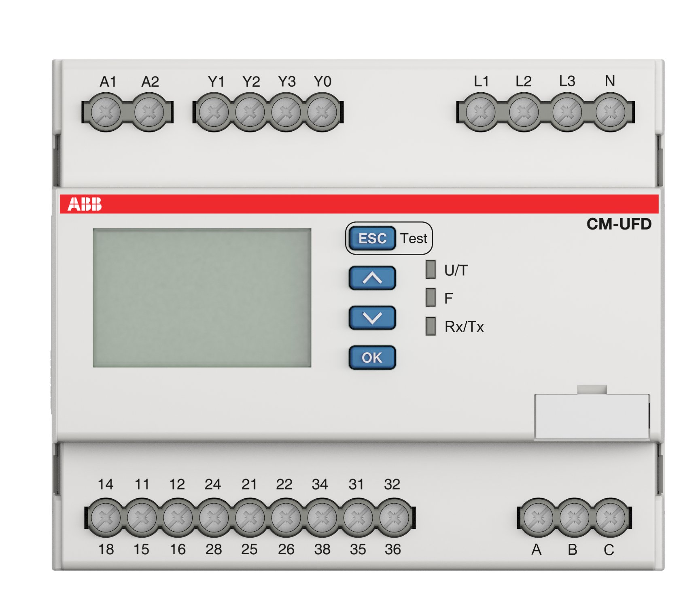Click the A1 terminal screw
This screenshot has width=700, height=596.
pyautogui.click(x=106, y=112)
